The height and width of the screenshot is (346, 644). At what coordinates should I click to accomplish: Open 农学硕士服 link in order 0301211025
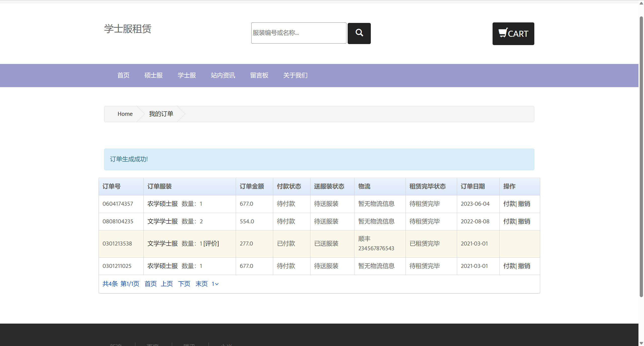(163, 266)
